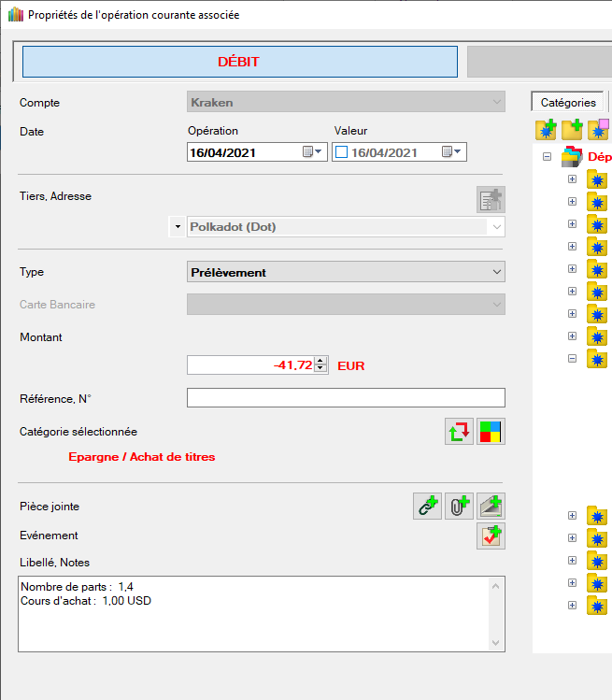The image size is (612, 700).
Task: Click the DÉBIT button
Action: coord(239,62)
